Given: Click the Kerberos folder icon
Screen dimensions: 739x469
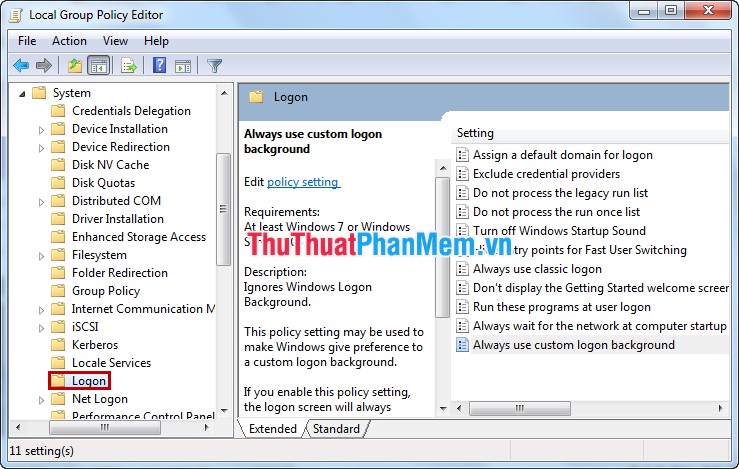Looking at the screenshot, I should (58, 345).
